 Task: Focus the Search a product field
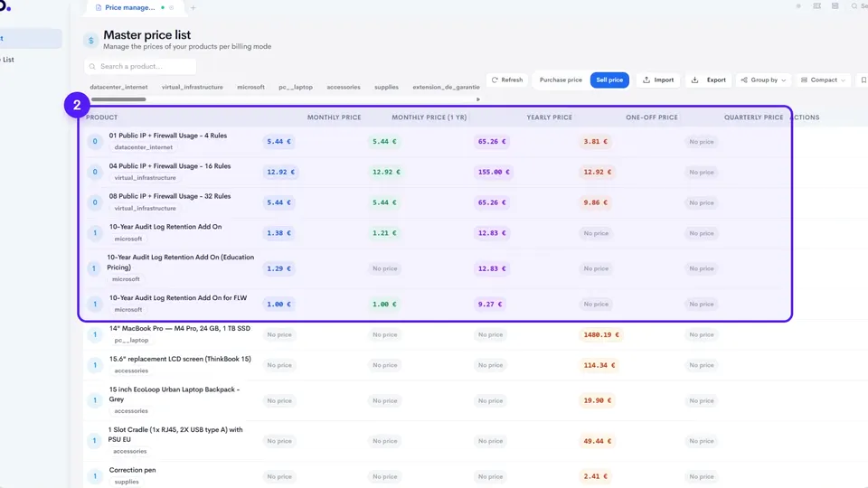coord(141,66)
